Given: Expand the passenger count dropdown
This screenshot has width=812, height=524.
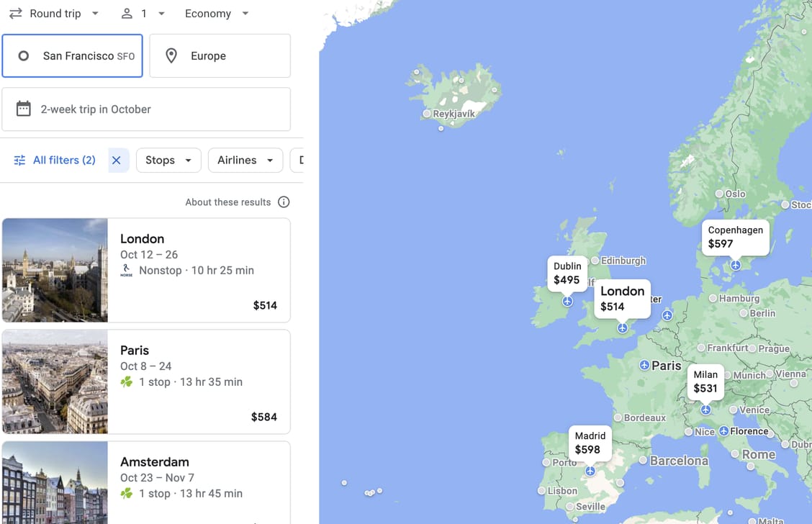Looking at the screenshot, I should pyautogui.click(x=143, y=14).
